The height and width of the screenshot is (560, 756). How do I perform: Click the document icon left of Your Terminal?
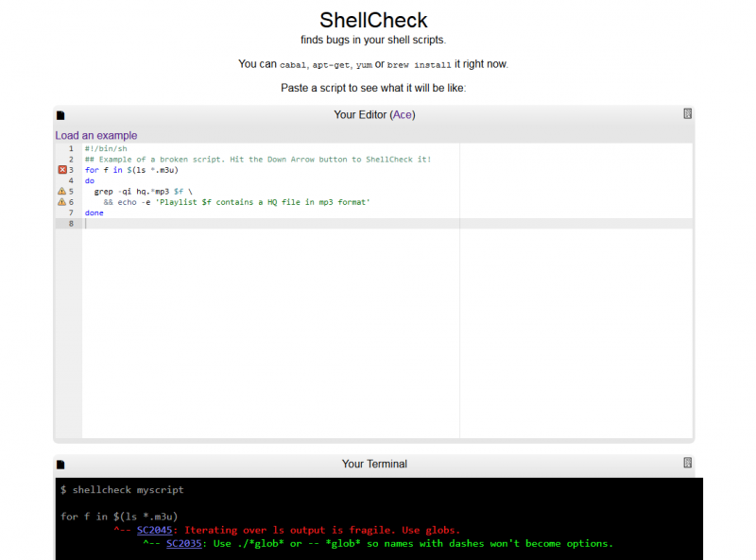click(61, 464)
